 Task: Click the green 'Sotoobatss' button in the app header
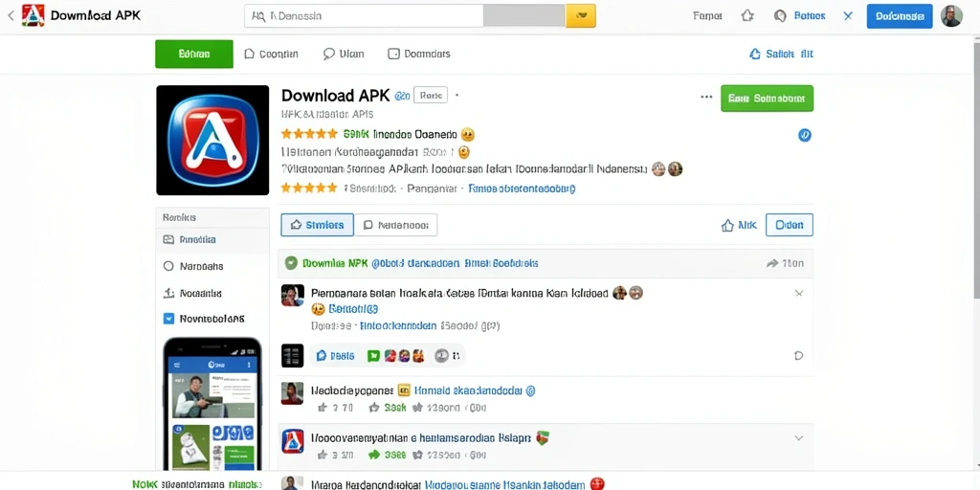pos(767,99)
